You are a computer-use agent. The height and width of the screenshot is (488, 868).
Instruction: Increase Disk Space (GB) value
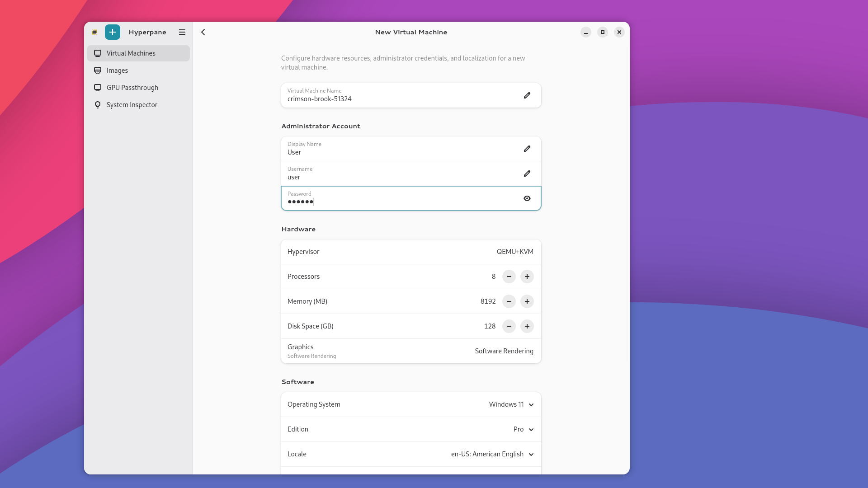click(527, 326)
